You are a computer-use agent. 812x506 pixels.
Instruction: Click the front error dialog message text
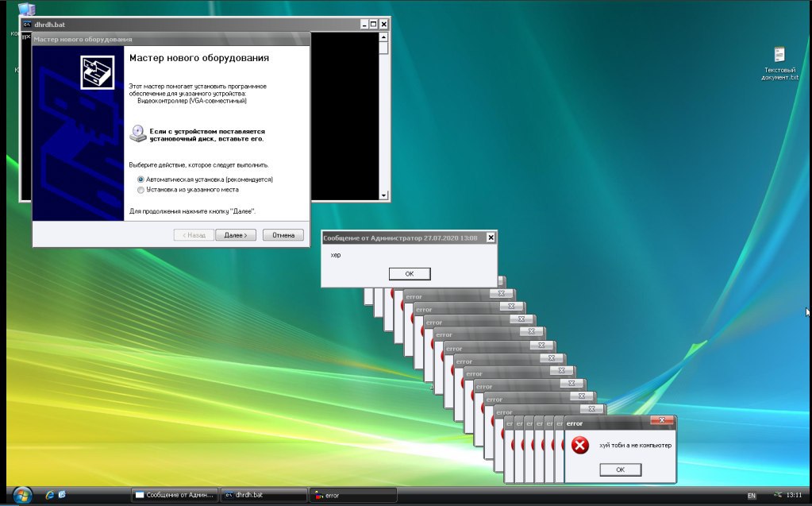[635, 446]
